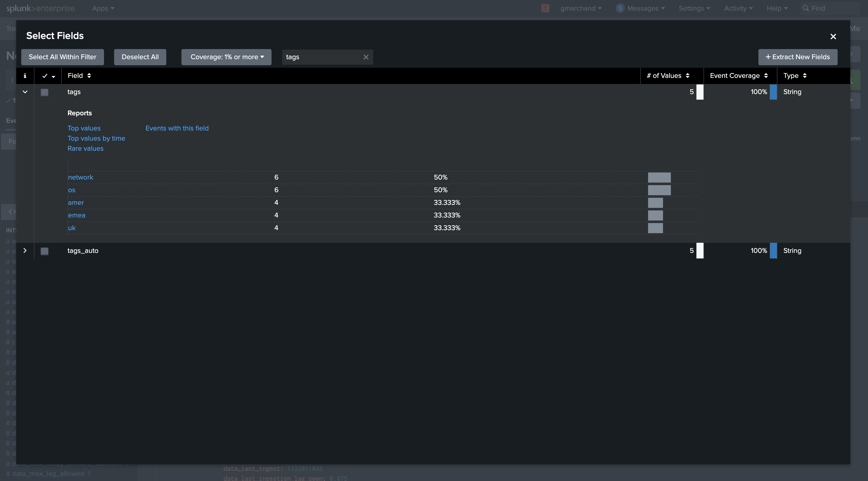The image size is (868, 481).
Task: Close the Select Fields dialog
Action: pyautogui.click(x=833, y=36)
